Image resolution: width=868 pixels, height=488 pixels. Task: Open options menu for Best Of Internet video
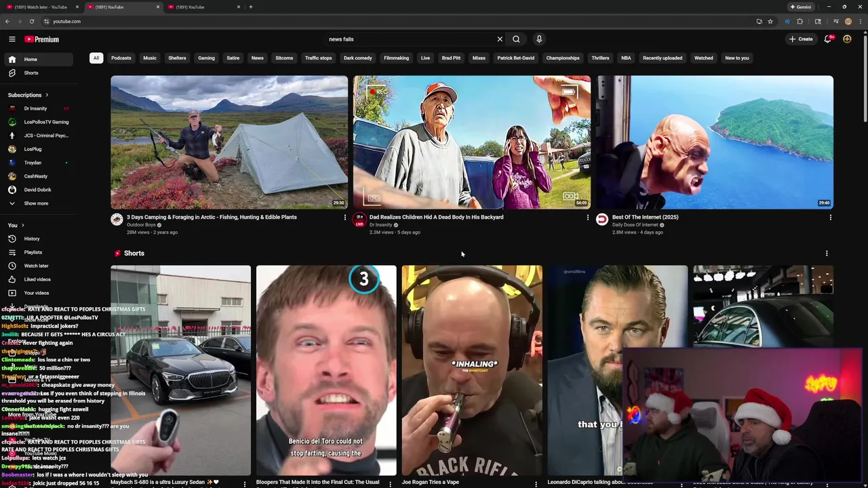830,218
